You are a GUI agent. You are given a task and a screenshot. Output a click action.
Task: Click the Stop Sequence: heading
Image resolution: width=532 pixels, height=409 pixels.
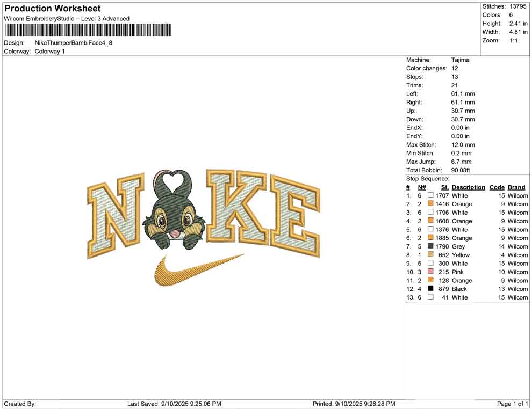tap(428, 179)
